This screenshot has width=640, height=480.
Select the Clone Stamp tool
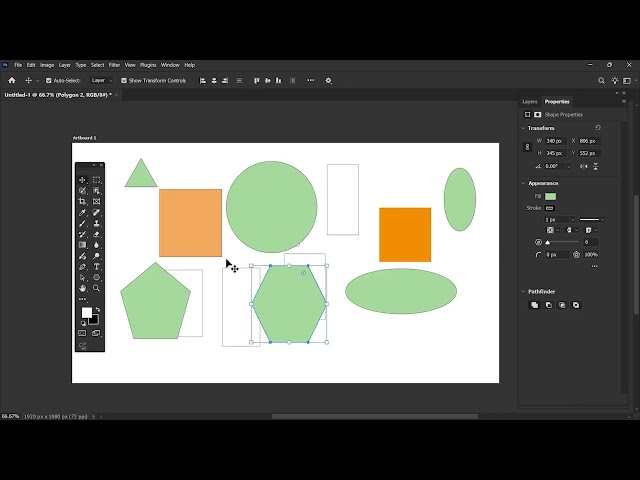(x=96, y=223)
